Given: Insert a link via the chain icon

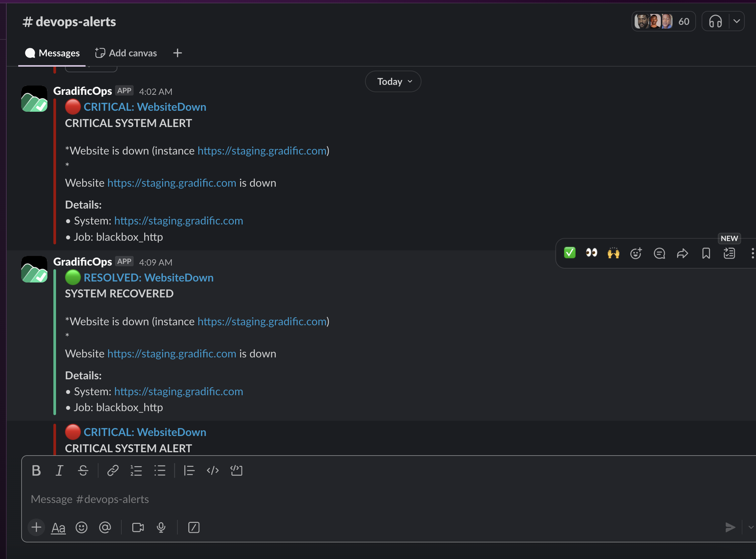Looking at the screenshot, I should click(113, 470).
